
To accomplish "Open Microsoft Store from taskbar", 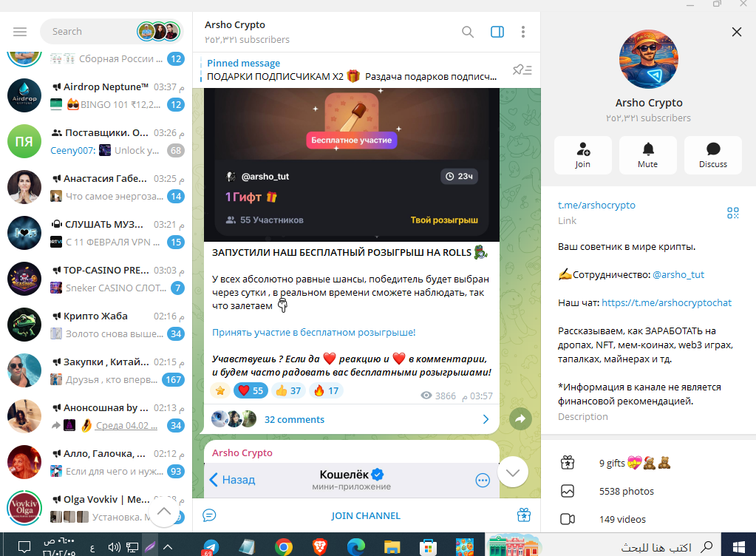I will (x=428, y=547).
